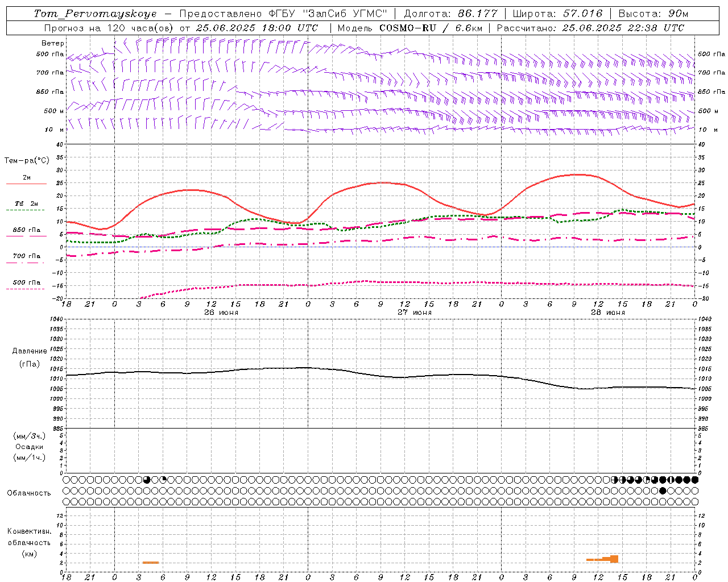Click the solid black circle in middle cloud row
Viewport: 728px width, 582px height.
click(663, 490)
